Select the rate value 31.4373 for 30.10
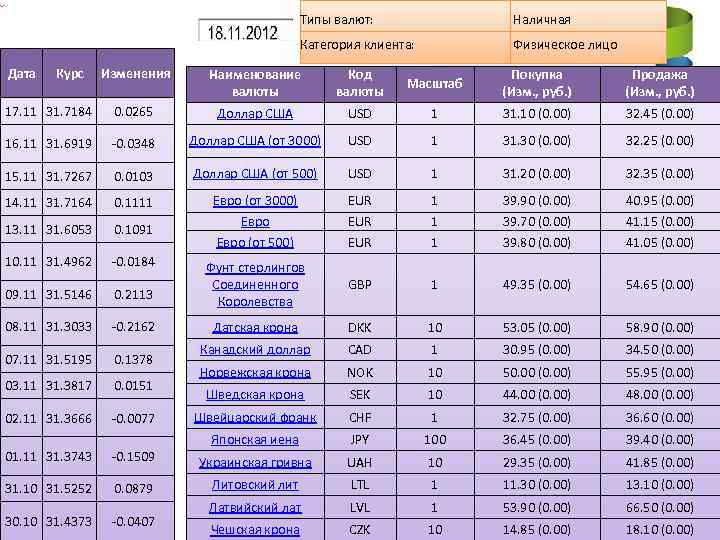 click(69, 521)
